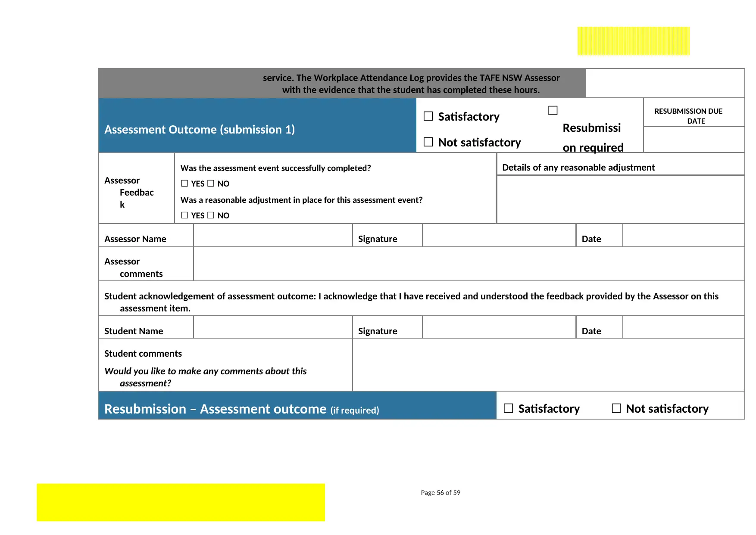Viewport: 756px width, 535px height.
Task: Mark NO for assessment event successfully completed
Action: pos(211,184)
